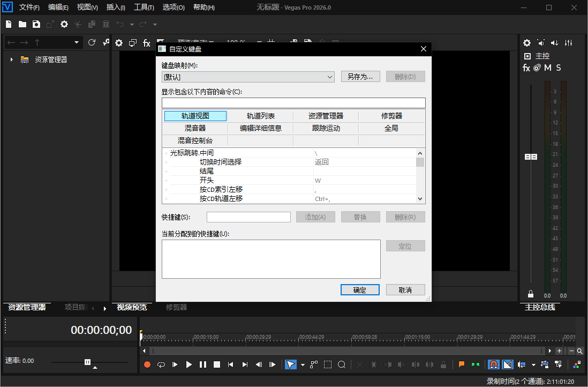Enable snapping with the magnet icon

tap(494, 364)
